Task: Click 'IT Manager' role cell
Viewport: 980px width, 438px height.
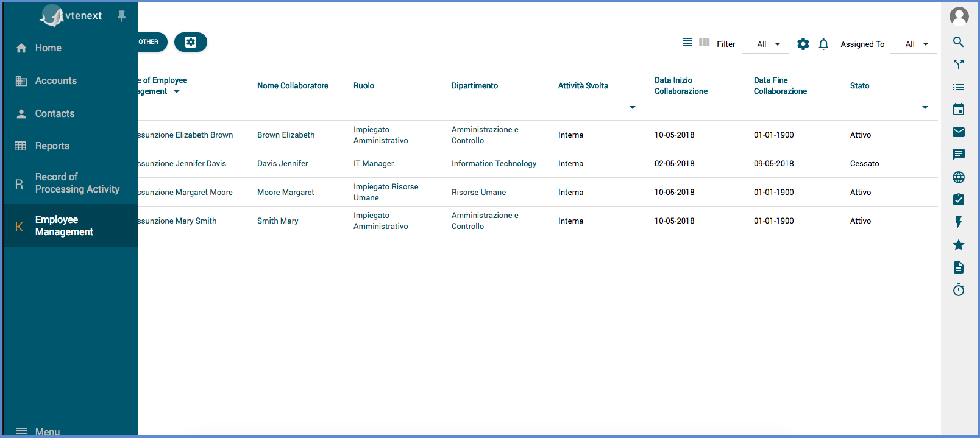Action: pos(374,164)
